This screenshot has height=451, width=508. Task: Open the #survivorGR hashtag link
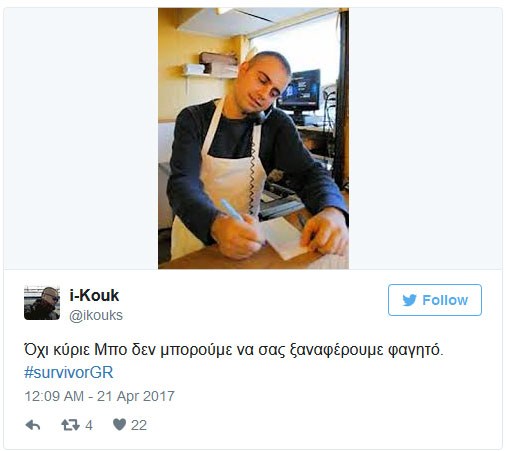pyautogui.click(x=69, y=372)
